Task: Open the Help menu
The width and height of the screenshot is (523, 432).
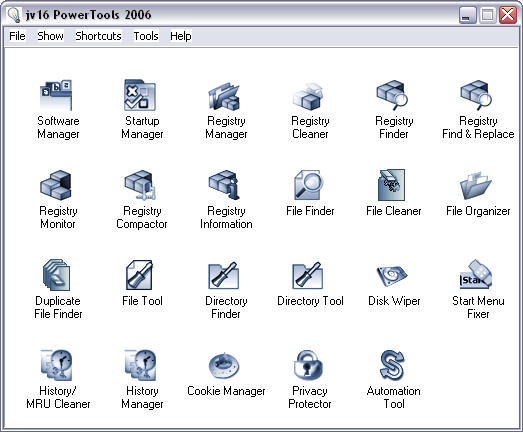Action: point(180,36)
